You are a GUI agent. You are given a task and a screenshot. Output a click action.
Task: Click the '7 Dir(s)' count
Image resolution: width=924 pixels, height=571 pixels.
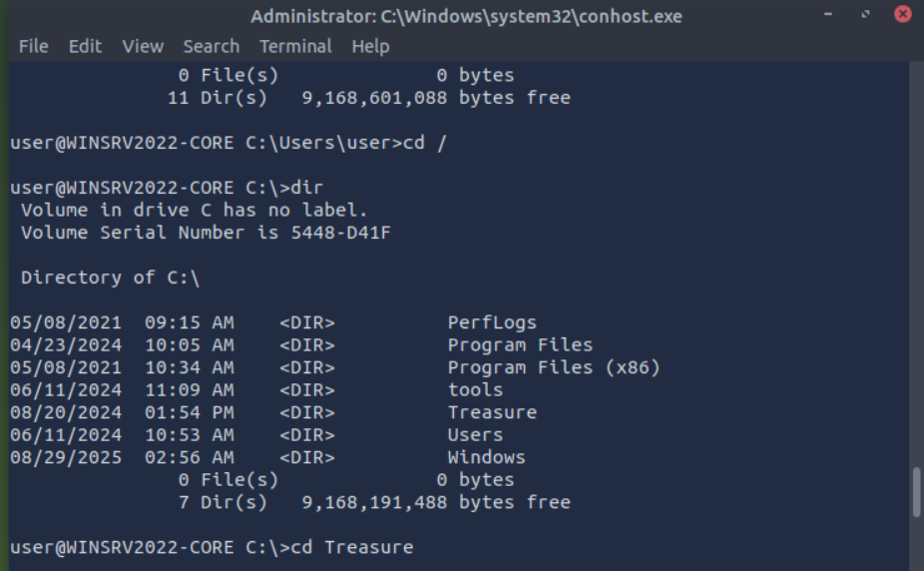coord(223,503)
